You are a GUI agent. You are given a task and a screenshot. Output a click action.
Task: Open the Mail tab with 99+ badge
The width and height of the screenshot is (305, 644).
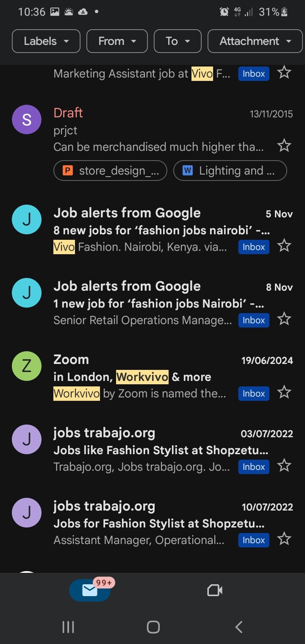pos(90,590)
